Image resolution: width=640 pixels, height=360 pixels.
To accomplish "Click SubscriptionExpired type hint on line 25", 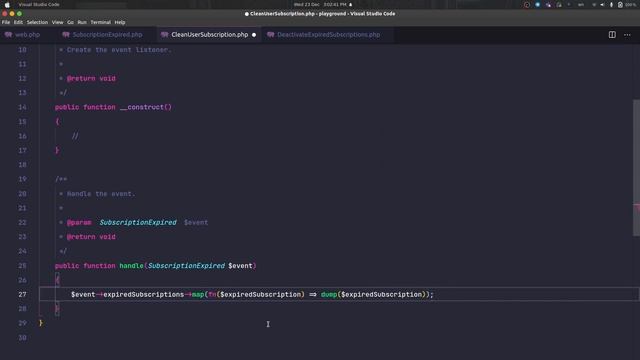I will tap(186, 266).
